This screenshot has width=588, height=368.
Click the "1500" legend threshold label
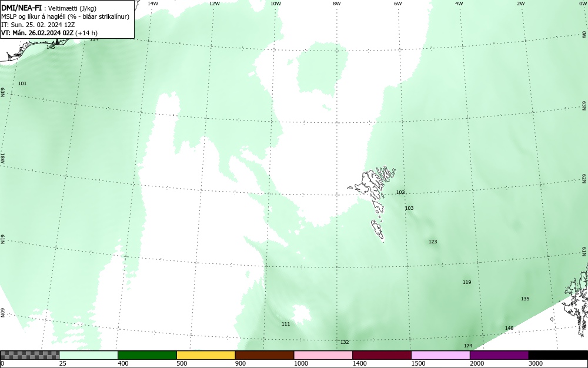pyautogui.click(x=418, y=363)
